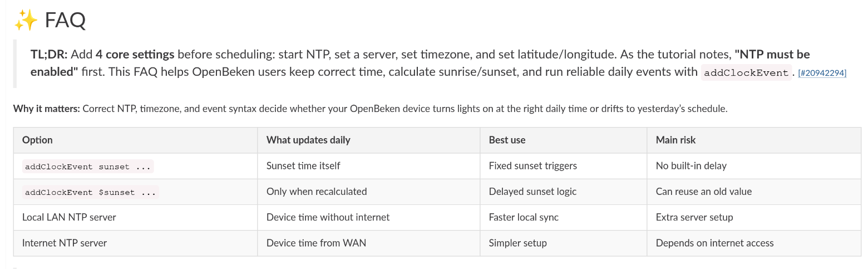Click the bold 4 core settings text
This screenshot has width=868, height=269.
click(x=135, y=55)
